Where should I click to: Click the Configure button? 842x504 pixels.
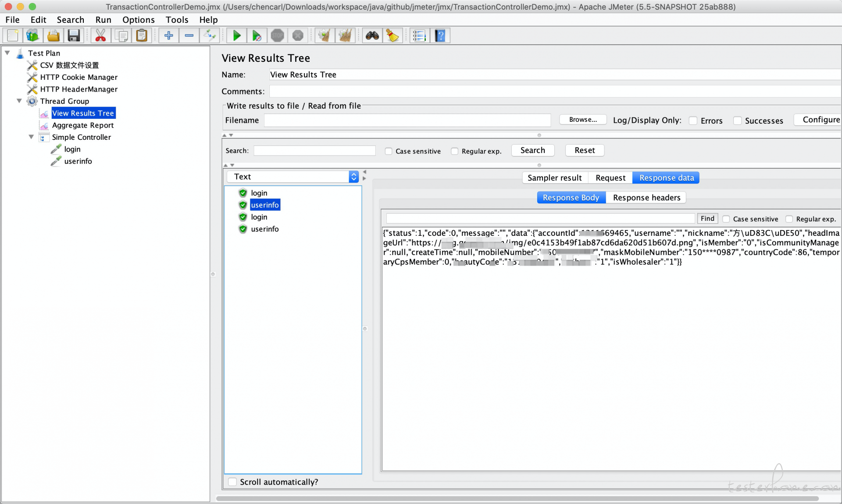point(818,120)
